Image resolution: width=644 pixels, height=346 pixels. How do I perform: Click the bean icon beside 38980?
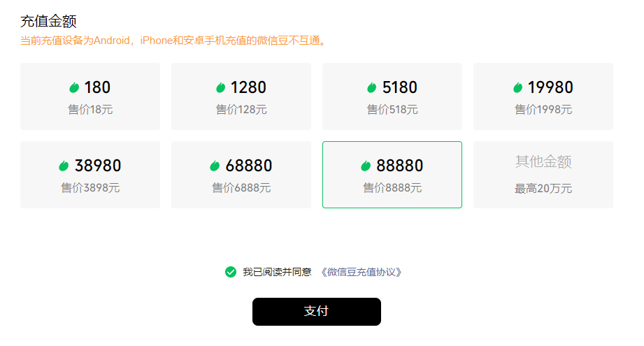(63, 166)
